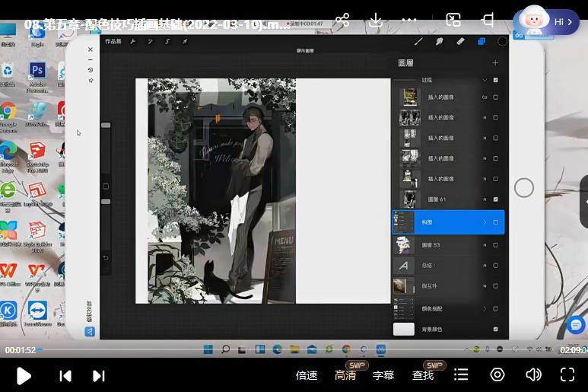Screen dimensions: 588x392
Task: Expand the 构图 layer group arrow
Action: [485, 222]
